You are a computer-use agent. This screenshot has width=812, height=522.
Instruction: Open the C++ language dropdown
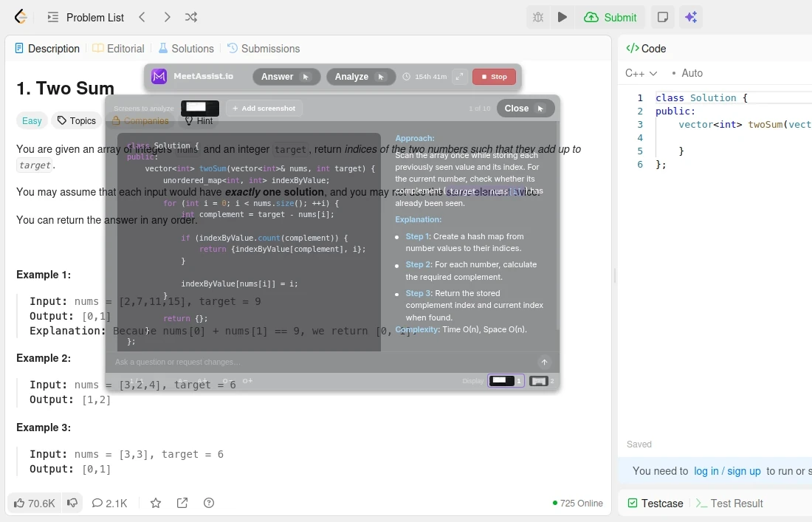pyautogui.click(x=641, y=73)
